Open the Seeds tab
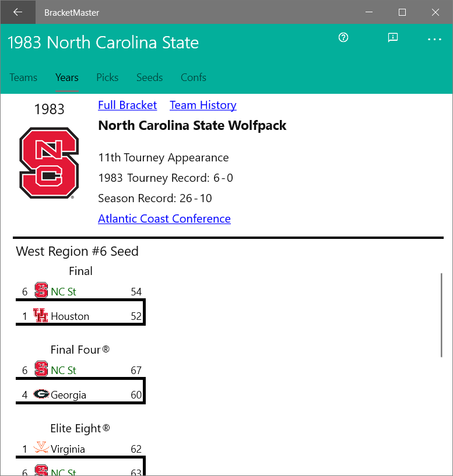453x476 pixels. [x=149, y=77]
